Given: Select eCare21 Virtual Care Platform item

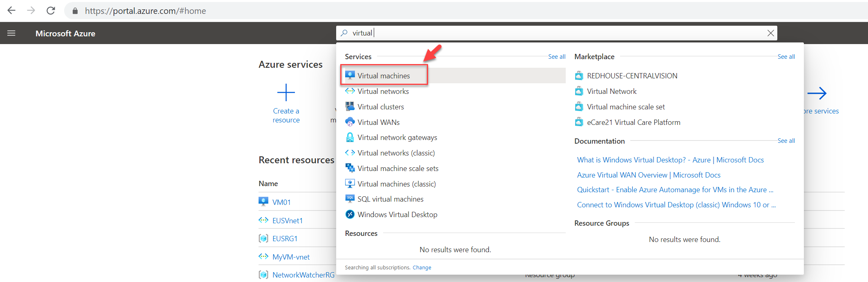Looking at the screenshot, I should pos(634,122).
